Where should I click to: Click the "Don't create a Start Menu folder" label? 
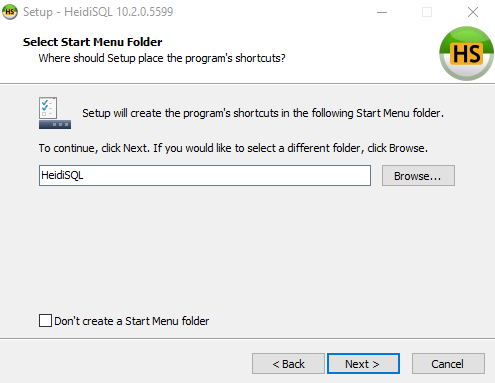coord(132,321)
